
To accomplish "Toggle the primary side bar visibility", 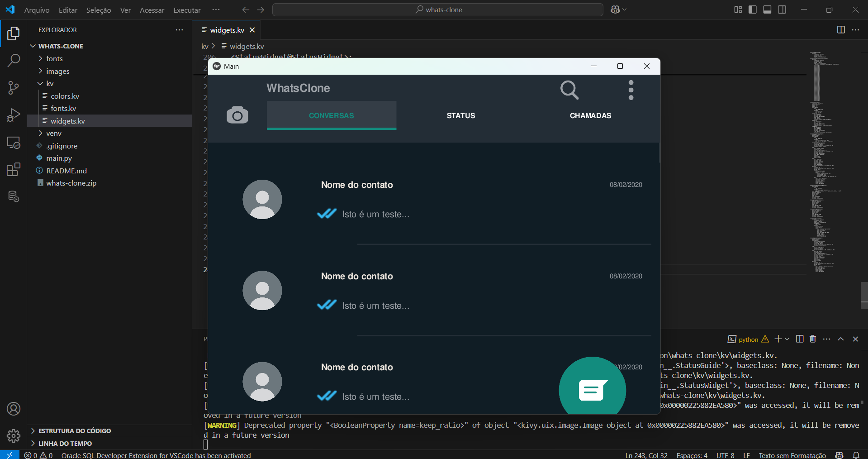I will 753,10.
